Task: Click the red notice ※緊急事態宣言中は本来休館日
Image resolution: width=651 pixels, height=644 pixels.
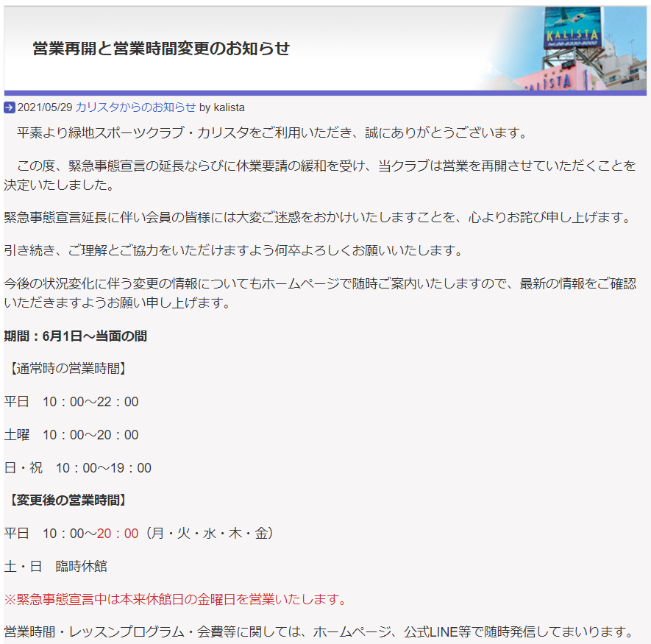Action: pos(176,599)
